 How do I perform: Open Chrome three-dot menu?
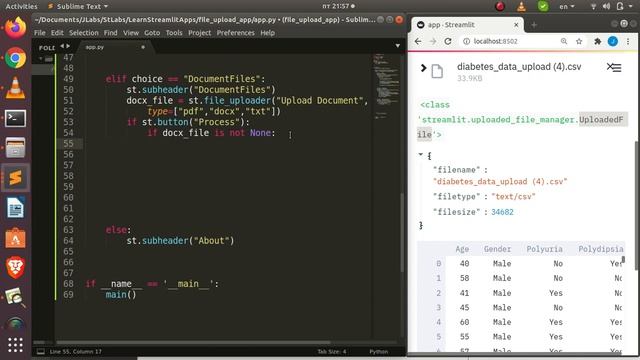628,41
